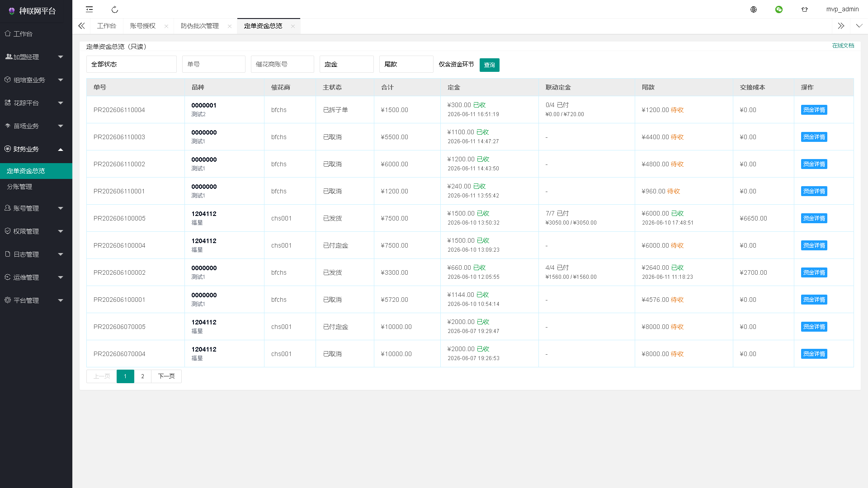868x488 pixels.
Task: Collapse the sidebar with the menu fold icon
Action: tap(90, 9)
